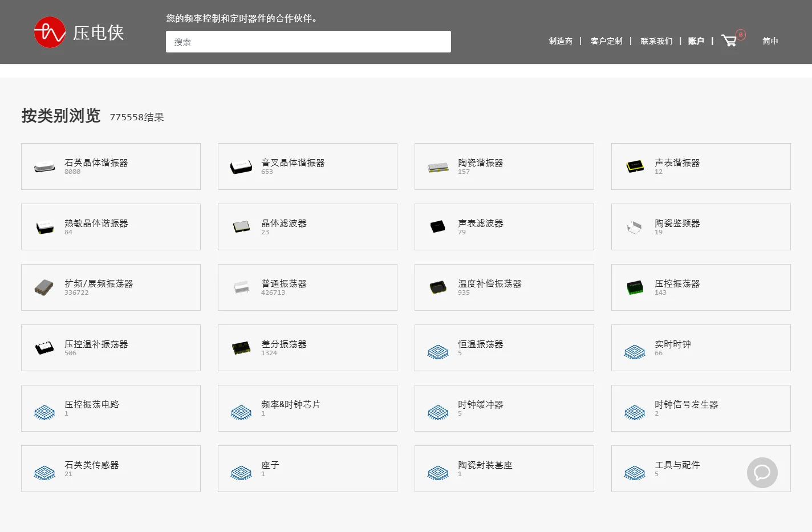812x532 pixels.
Task: Click the 工具与配件 chip icon
Action: tap(635, 473)
